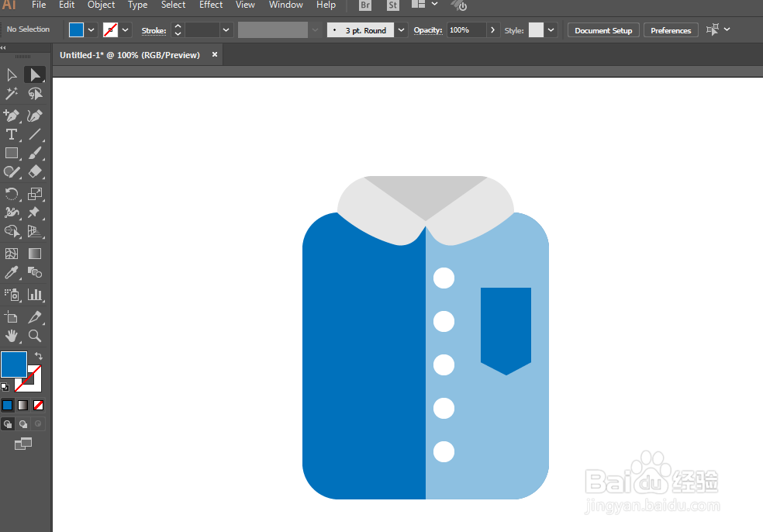Select the Gradient tool

(35, 254)
